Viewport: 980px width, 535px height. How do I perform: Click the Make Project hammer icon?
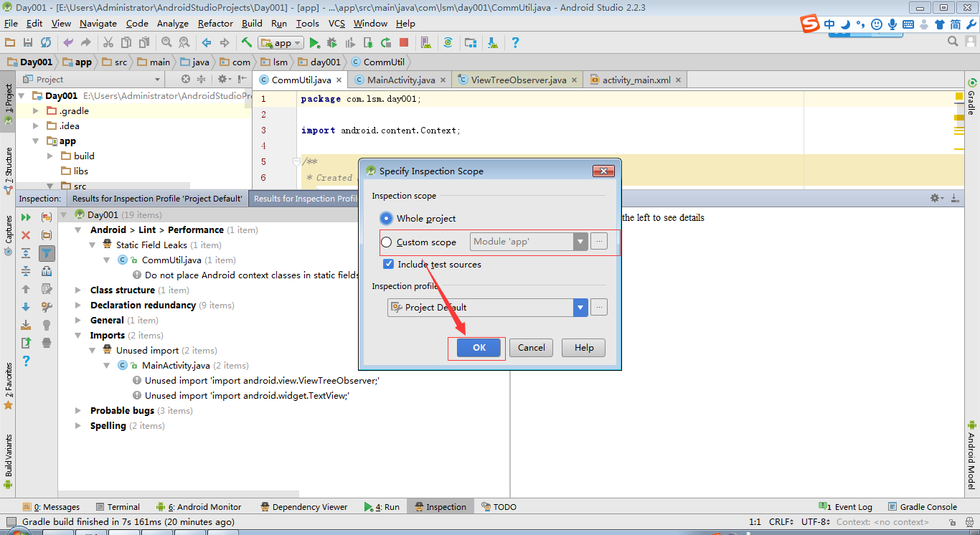247,43
